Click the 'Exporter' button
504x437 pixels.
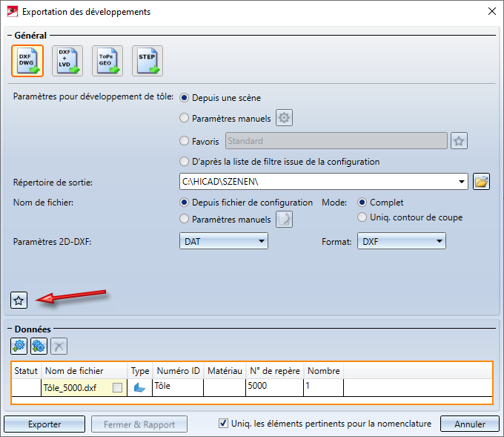(x=44, y=424)
